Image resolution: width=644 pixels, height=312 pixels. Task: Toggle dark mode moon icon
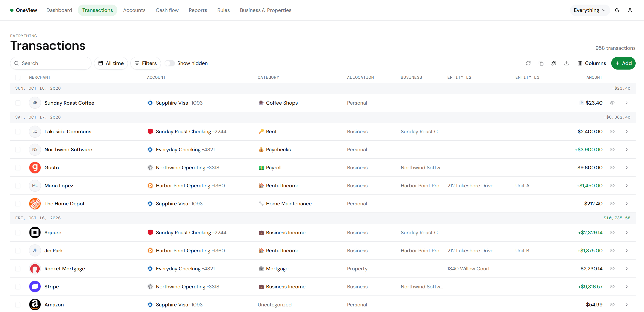point(617,10)
